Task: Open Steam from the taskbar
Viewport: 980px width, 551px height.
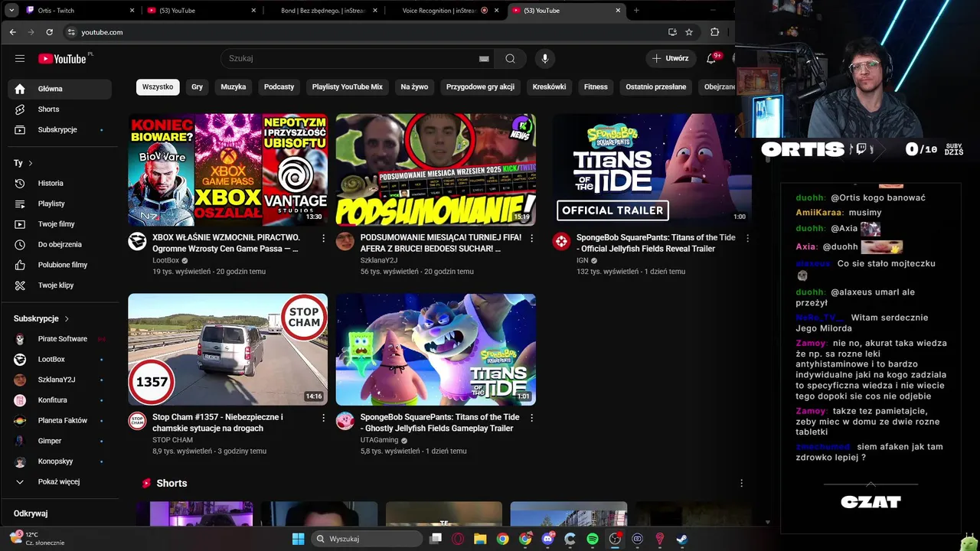Action: (681, 539)
